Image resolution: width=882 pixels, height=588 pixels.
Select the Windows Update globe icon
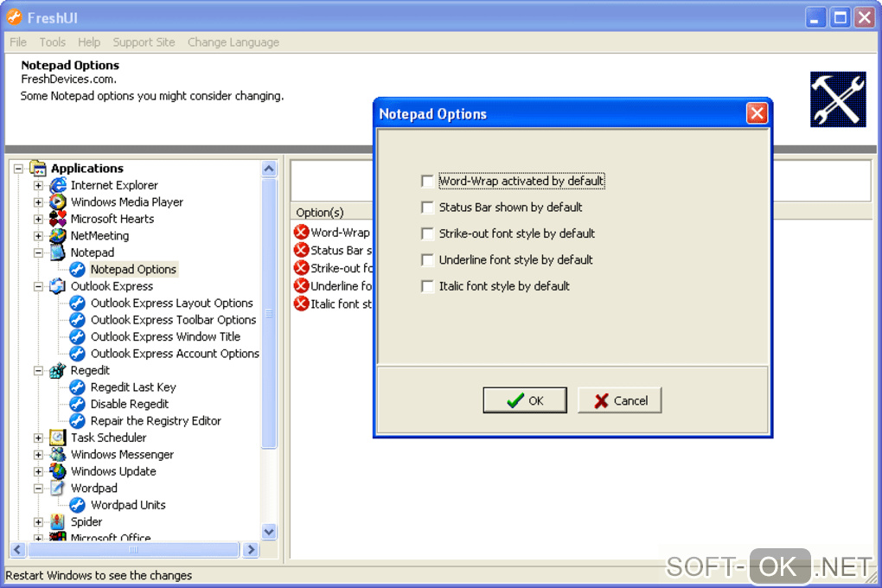coord(58,471)
